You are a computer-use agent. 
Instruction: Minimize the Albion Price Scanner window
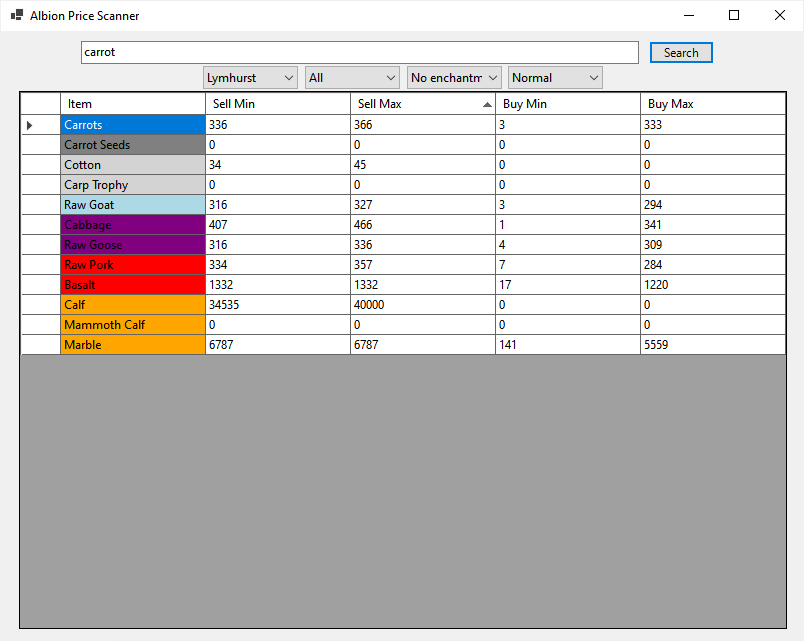click(x=689, y=15)
